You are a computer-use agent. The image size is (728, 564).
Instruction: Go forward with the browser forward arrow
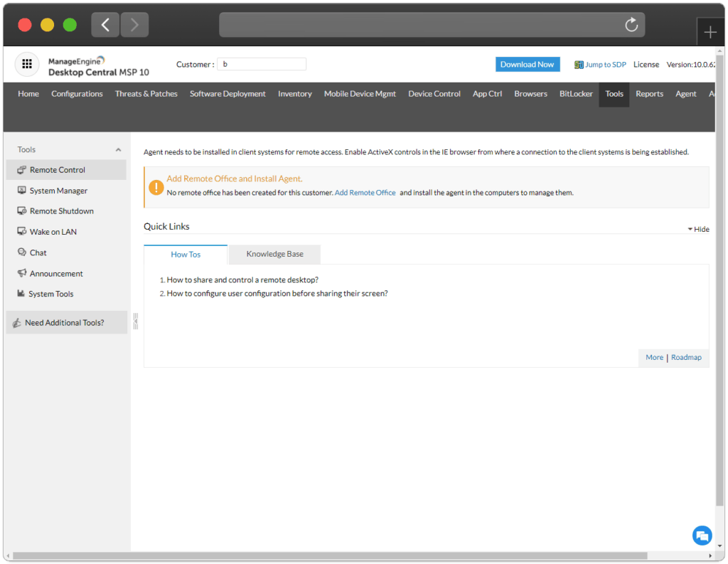coord(134,25)
